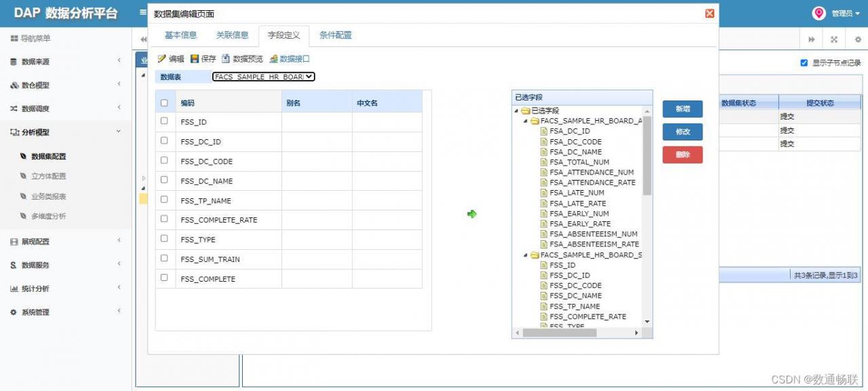Screen dimensions: 868x391
Task: Click the folder icon of 已选字段 root
Action: coord(526,111)
